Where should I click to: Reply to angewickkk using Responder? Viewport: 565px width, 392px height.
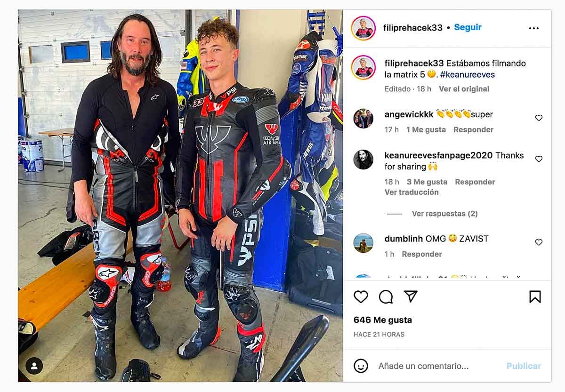tap(473, 129)
